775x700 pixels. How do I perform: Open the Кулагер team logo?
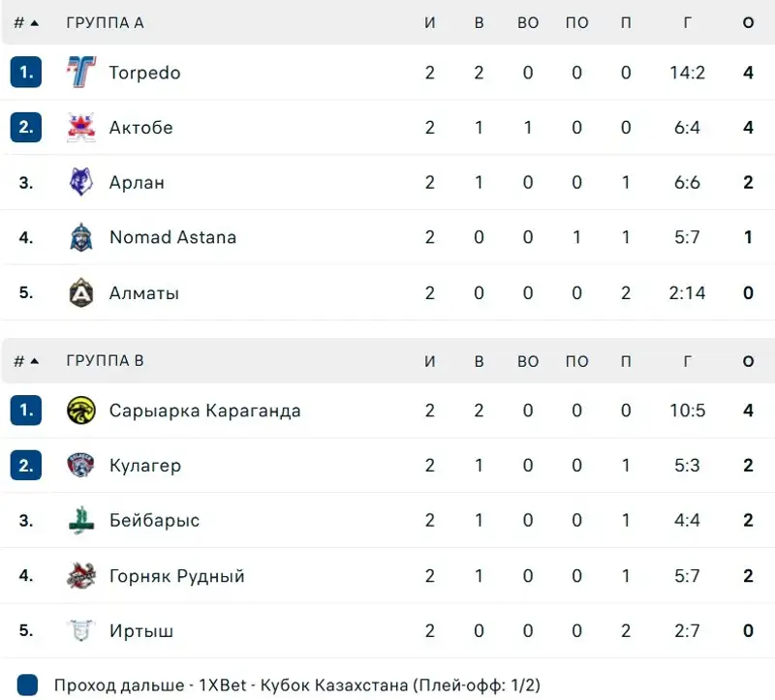click(81, 465)
